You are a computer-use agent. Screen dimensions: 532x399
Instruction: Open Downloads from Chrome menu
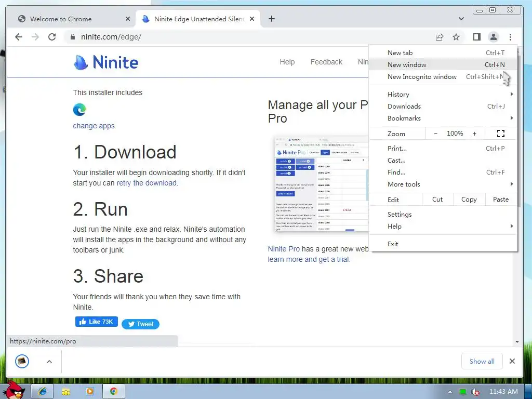point(443,106)
